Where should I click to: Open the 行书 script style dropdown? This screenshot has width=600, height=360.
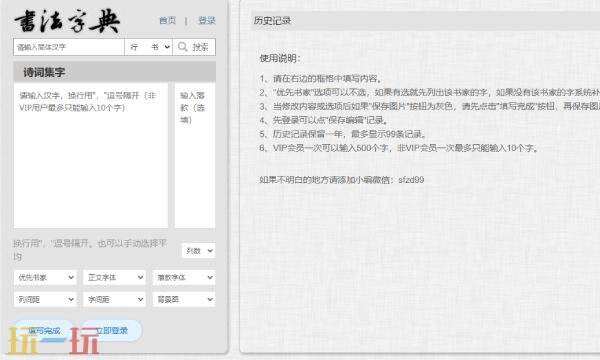pyautogui.click(x=148, y=47)
